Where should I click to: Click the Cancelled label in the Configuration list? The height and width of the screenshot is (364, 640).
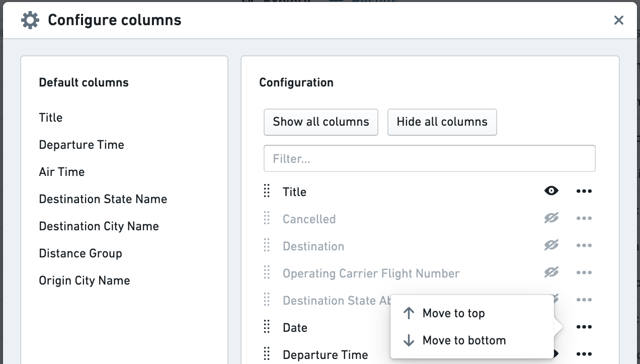[x=309, y=219]
